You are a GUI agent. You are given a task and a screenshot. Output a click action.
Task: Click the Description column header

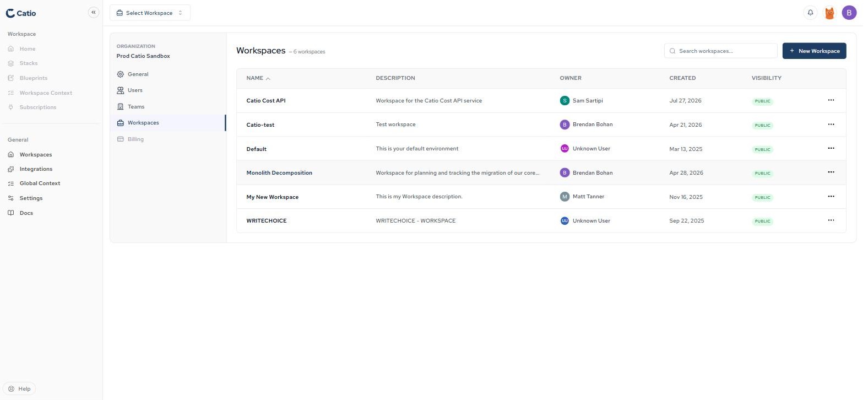[395, 78]
